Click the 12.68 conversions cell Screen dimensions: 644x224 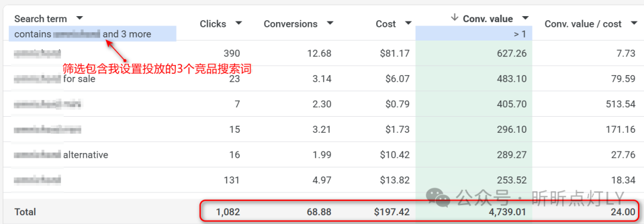pyautogui.click(x=318, y=54)
